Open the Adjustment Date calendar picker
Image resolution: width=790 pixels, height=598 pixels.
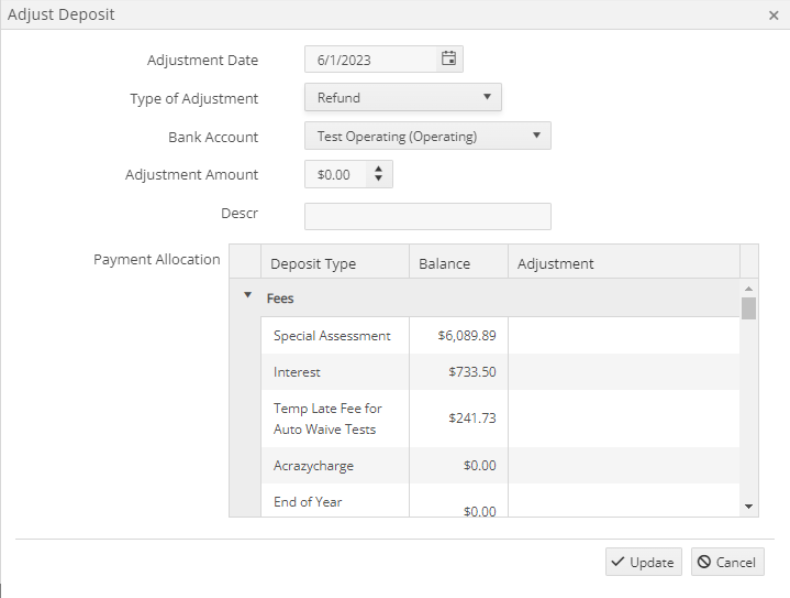click(449, 59)
